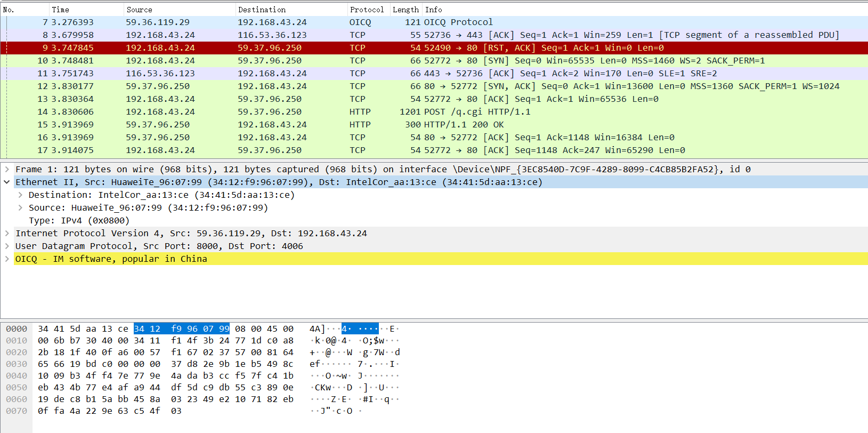Sort packets by Time column header
This screenshot has height=433, width=868.
coord(86,10)
